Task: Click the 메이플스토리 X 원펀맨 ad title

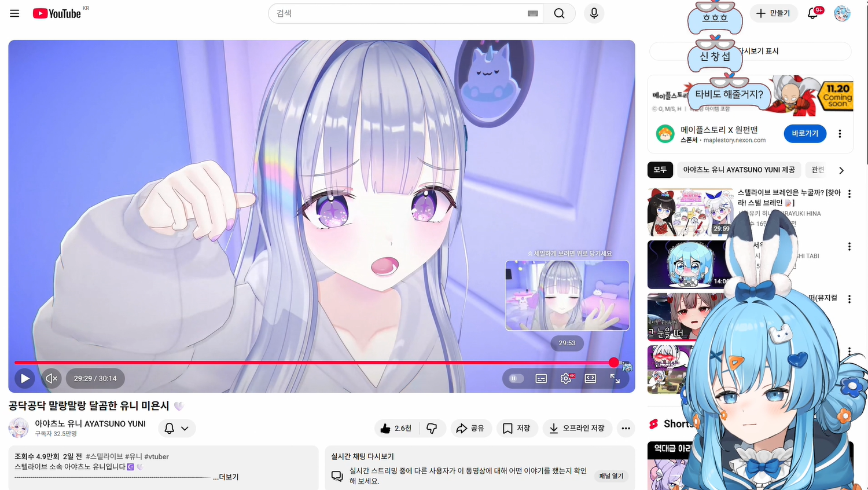Action: (x=719, y=130)
